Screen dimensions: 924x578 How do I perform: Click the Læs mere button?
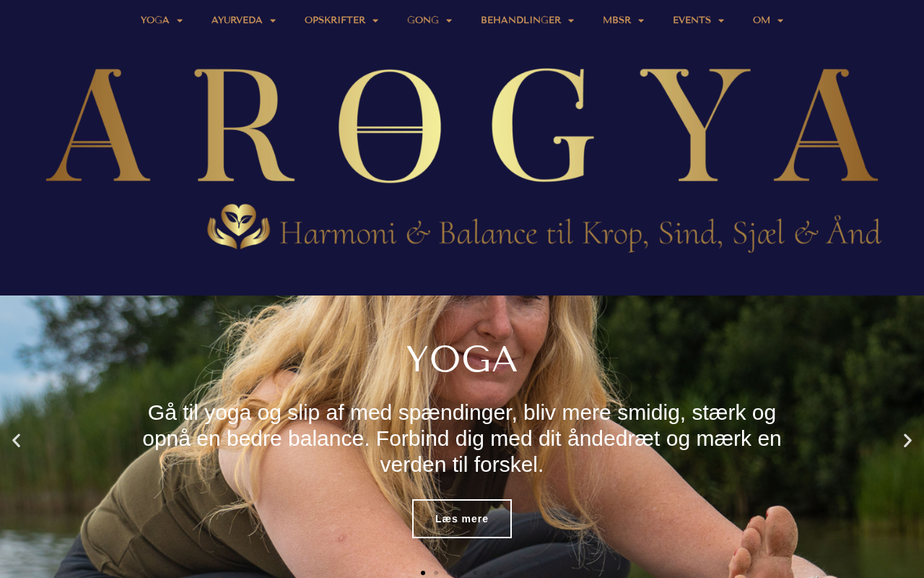pyautogui.click(x=462, y=519)
